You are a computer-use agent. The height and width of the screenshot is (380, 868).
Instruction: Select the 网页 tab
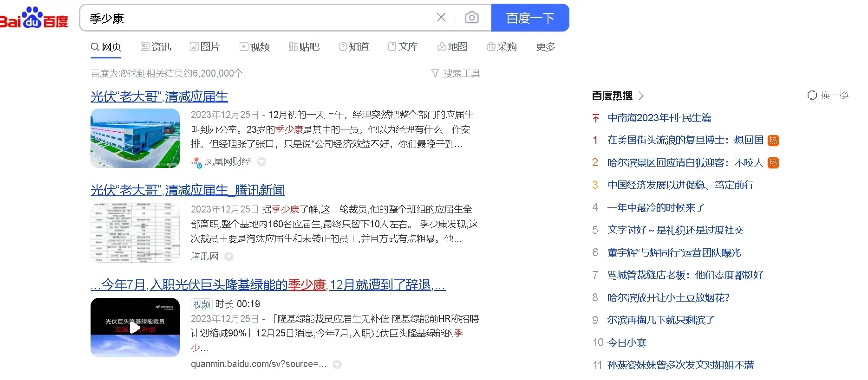tap(106, 47)
